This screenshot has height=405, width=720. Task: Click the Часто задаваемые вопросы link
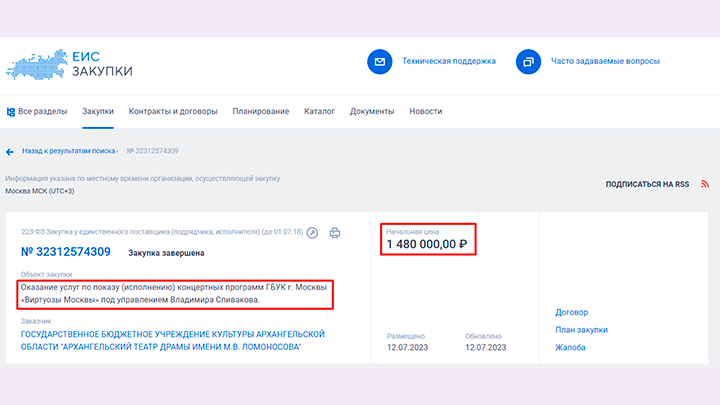605,61
